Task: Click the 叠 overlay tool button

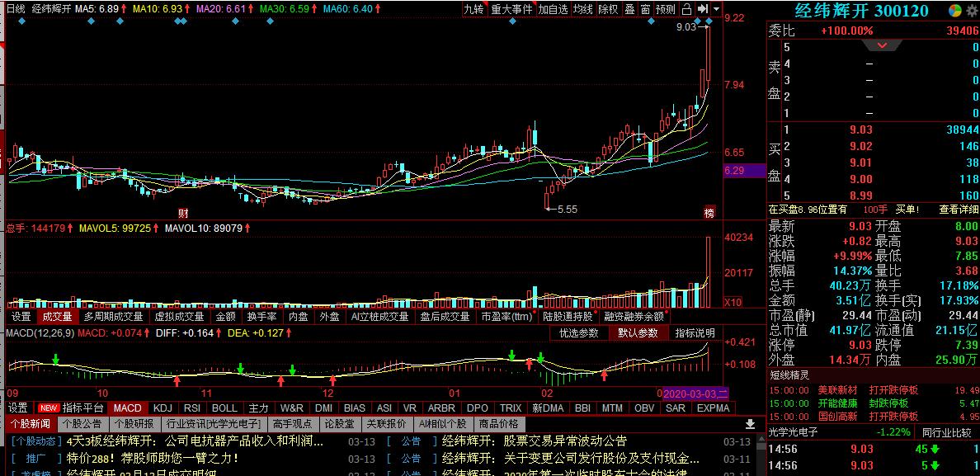Action: (630, 9)
